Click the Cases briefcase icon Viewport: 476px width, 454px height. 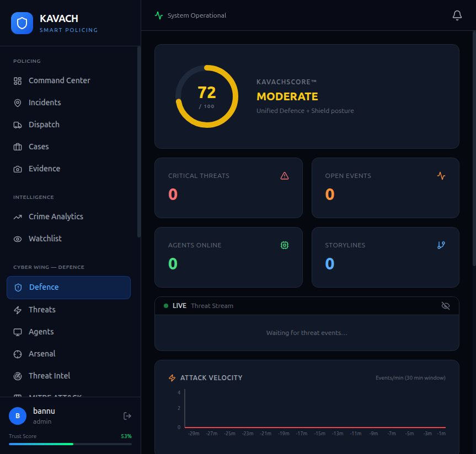pos(18,147)
